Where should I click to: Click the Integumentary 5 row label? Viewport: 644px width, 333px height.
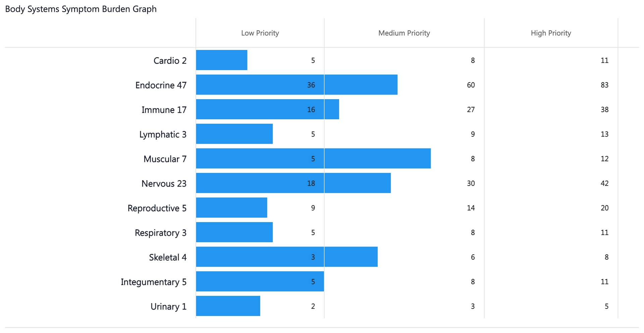pyautogui.click(x=154, y=282)
